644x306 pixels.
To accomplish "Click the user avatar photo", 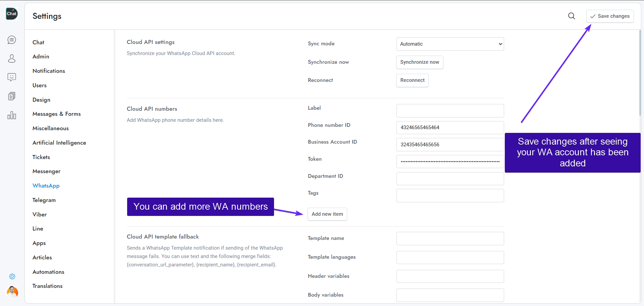I will 12,292.
